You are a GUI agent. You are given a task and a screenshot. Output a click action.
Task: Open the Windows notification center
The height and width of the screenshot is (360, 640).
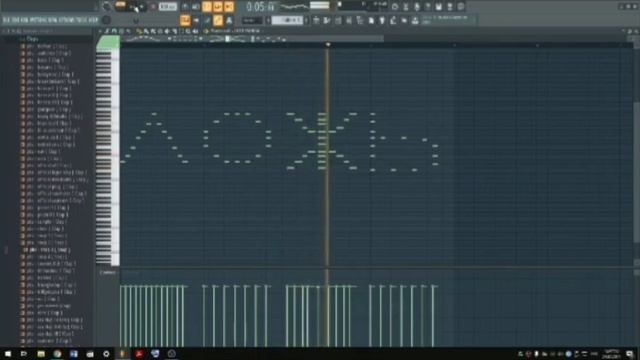[630, 353]
